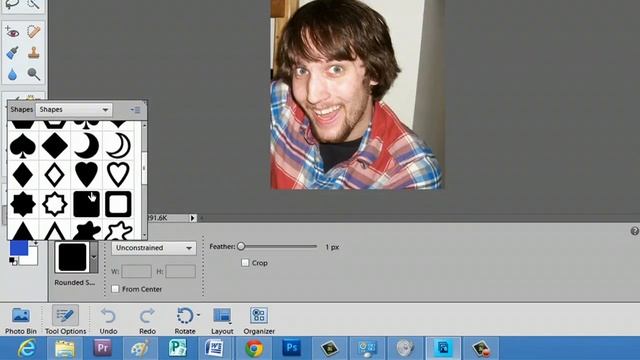Pick the outlined splat shape
The width and height of the screenshot is (640, 360).
(118, 230)
